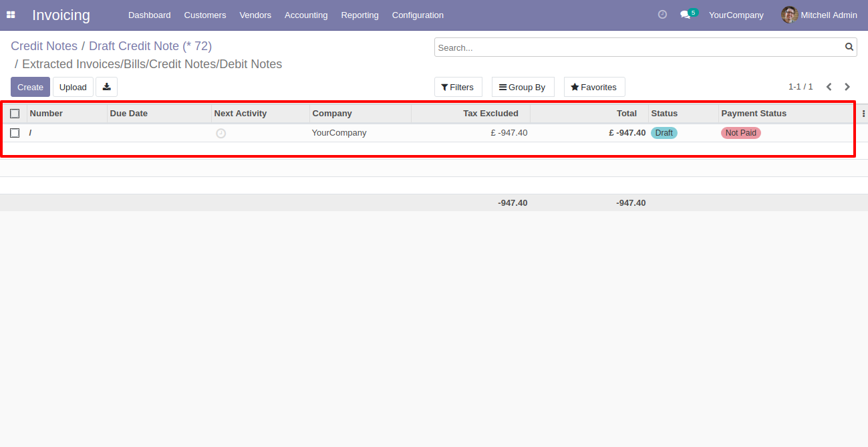Click the "/" number cell in row
The width and height of the screenshot is (868, 447).
pyautogui.click(x=67, y=133)
